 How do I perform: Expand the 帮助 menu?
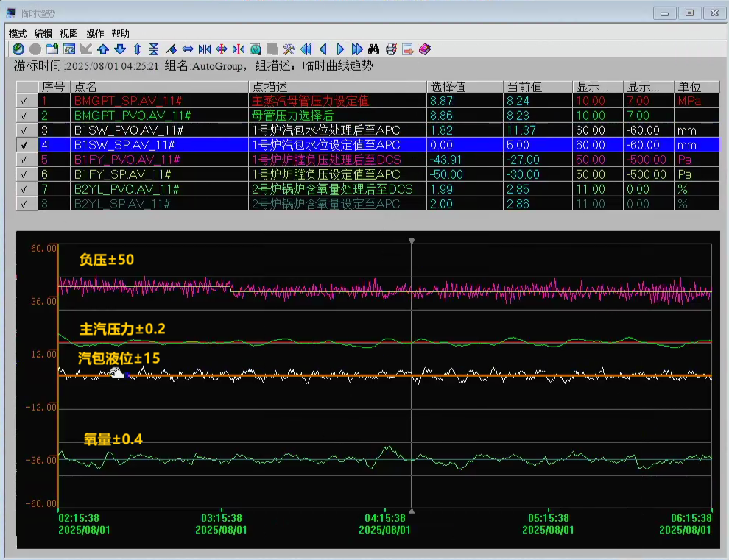(121, 33)
